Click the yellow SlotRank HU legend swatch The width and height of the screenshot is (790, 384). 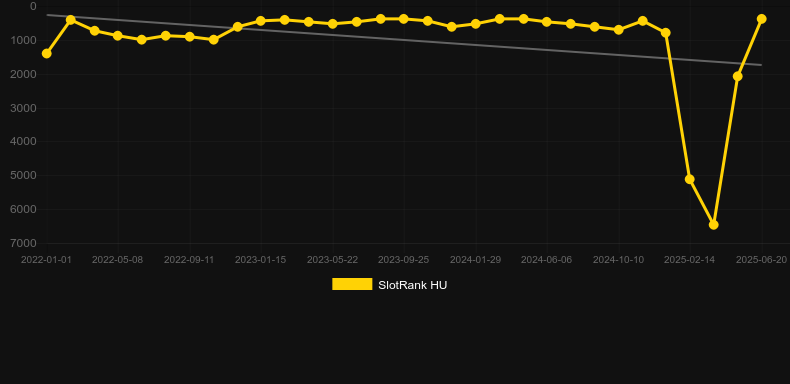click(352, 284)
